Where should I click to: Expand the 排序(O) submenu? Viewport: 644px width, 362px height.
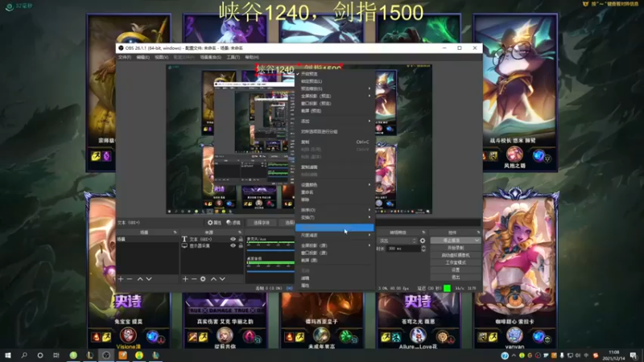(x=334, y=210)
